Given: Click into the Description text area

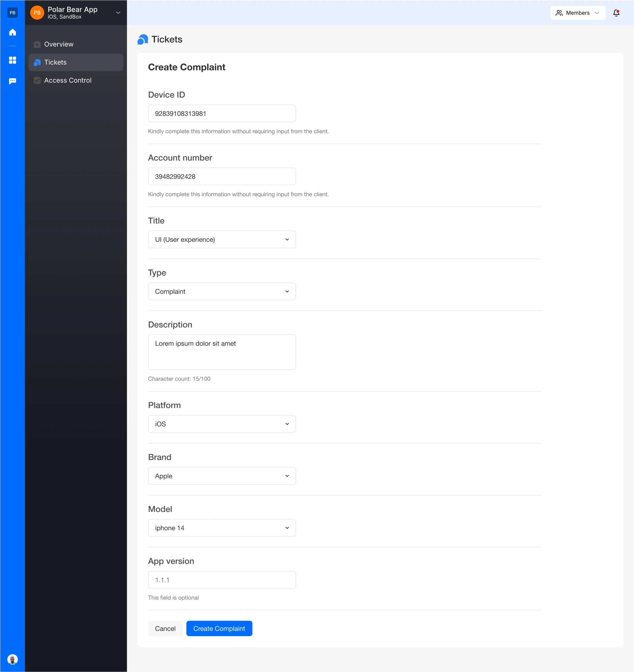Looking at the screenshot, I should point(222,352).
